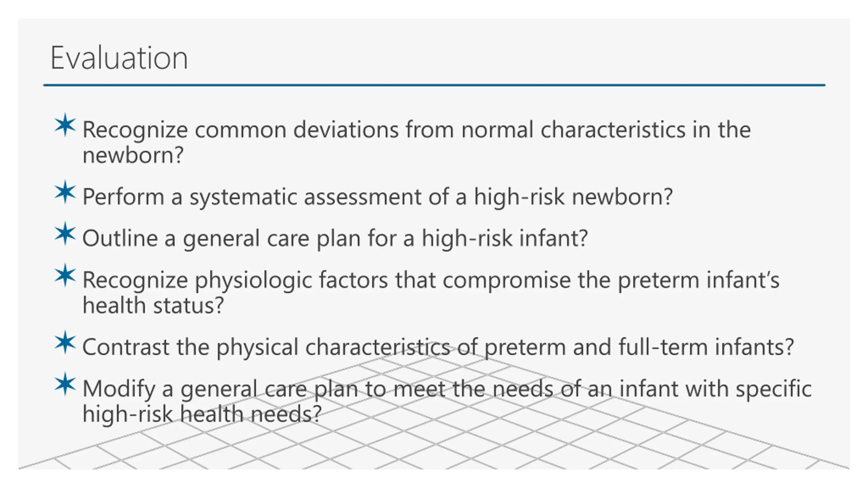Viewport: 868px width, 488px height.
Task: Click the star bullet beside 'Recognize common deviations'
Action: point(65,125)
